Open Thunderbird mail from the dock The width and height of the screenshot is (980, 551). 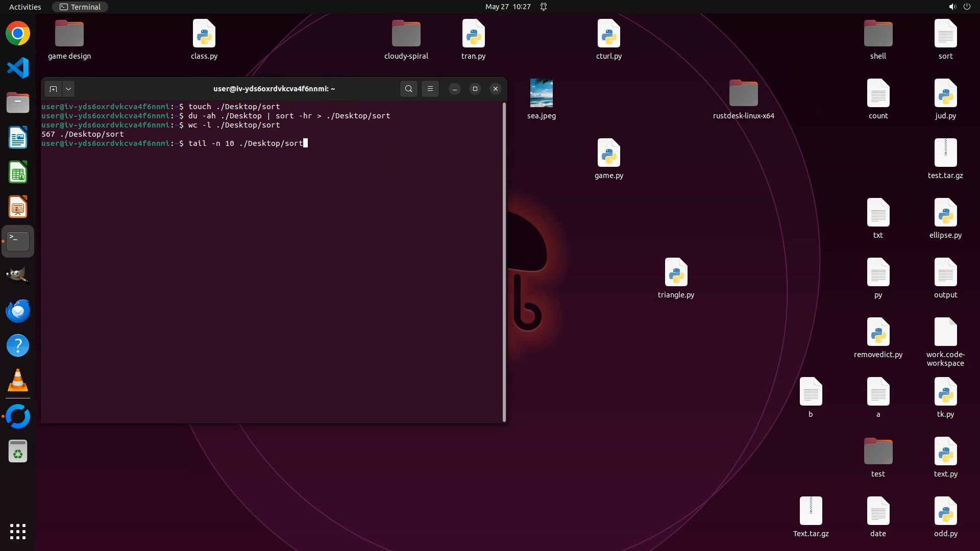tap(18, 311)
